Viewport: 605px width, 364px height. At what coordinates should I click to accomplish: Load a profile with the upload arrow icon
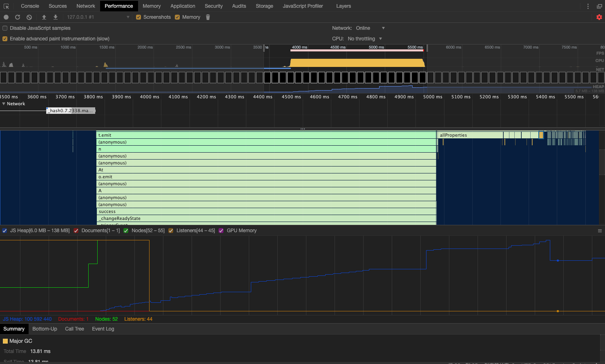pyautogui.click(x=44, y=17)
